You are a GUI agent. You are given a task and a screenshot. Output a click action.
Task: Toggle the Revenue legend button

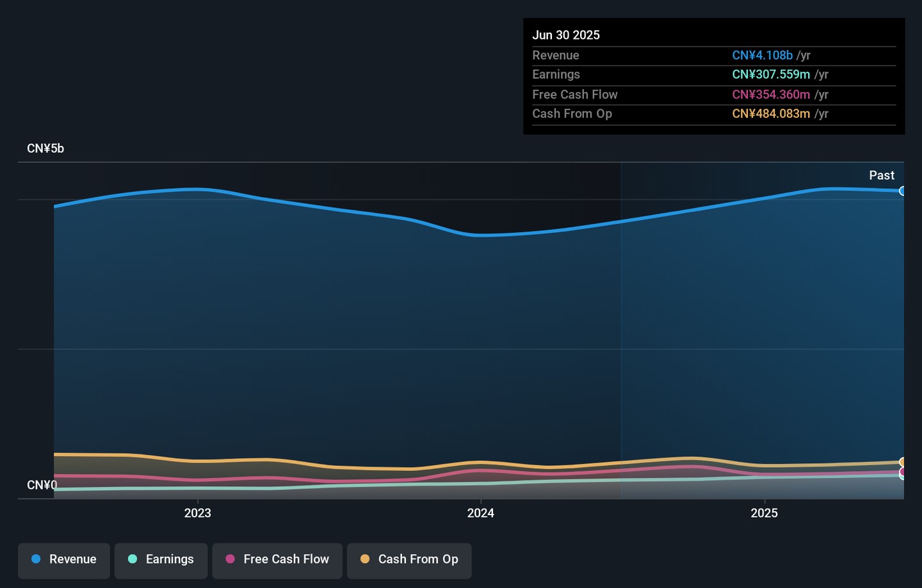[64, 560]
